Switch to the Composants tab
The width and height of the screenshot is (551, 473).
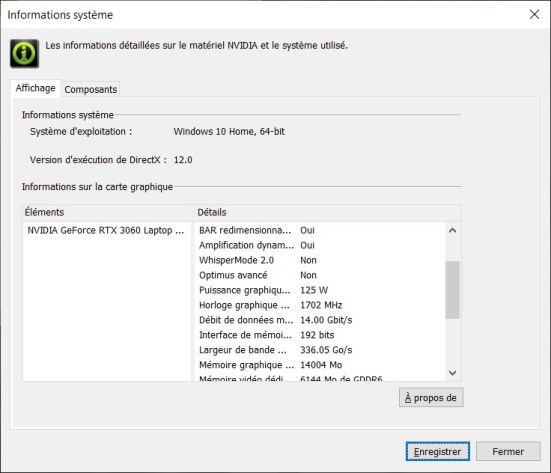click(x=91, y=89)
